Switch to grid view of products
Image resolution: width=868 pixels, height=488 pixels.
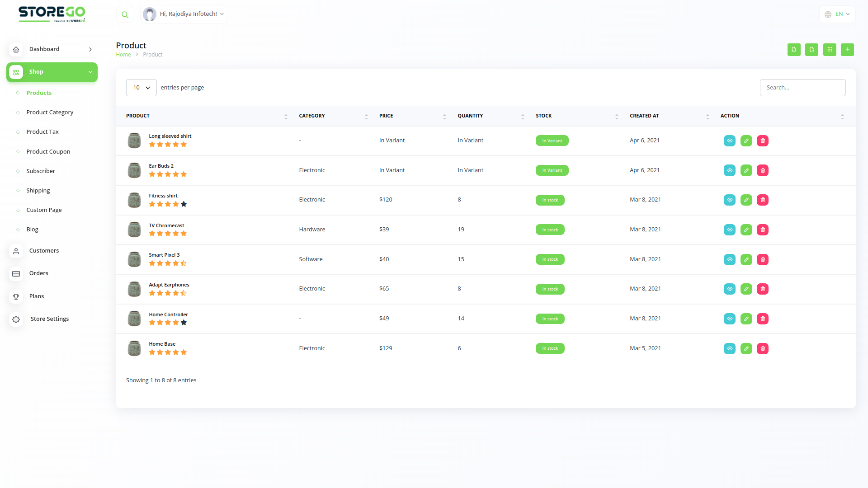click(830, 50)
